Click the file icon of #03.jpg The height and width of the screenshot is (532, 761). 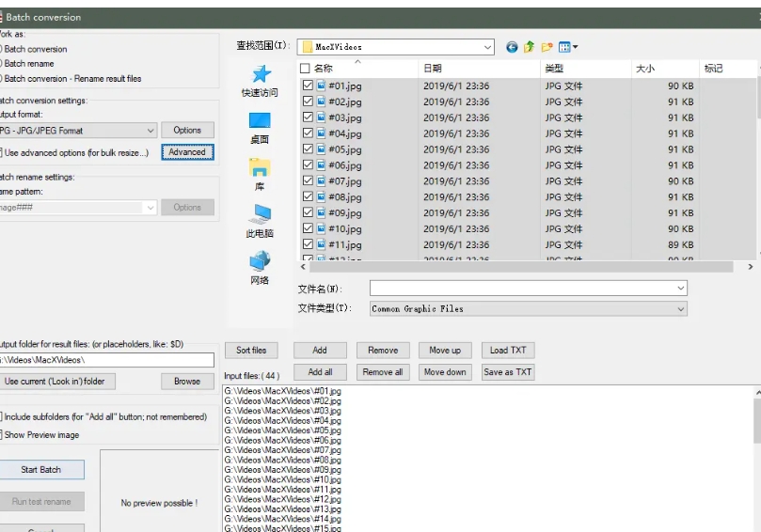(322, 117)
